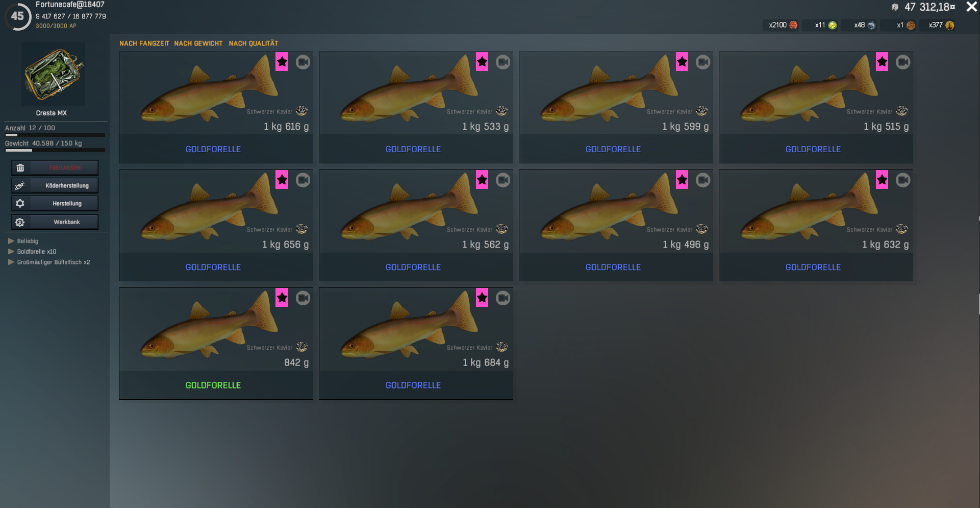Click the x377 gold coin counter icon

click(950, 25)
